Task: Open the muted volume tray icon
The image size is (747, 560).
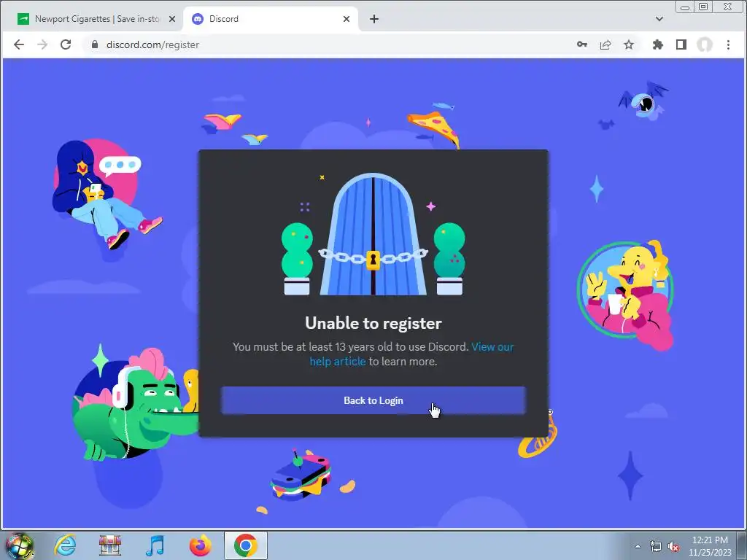Action: (x=673, y=546)
